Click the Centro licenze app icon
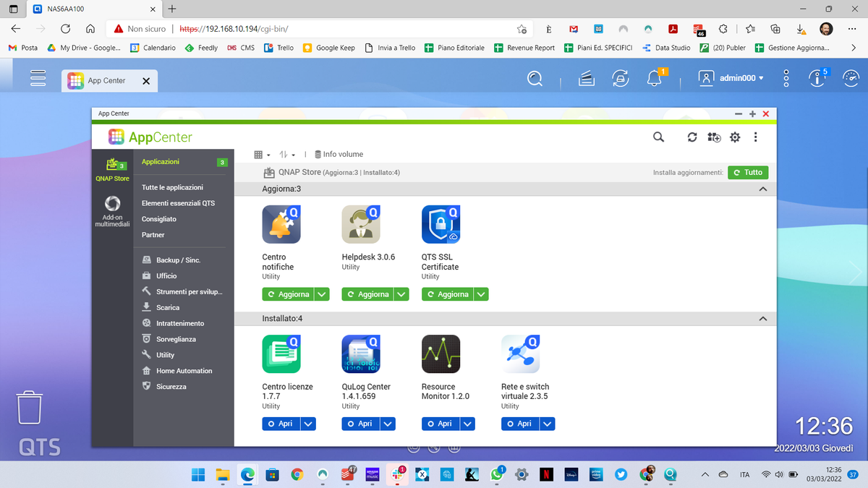 tap(281, 354)
